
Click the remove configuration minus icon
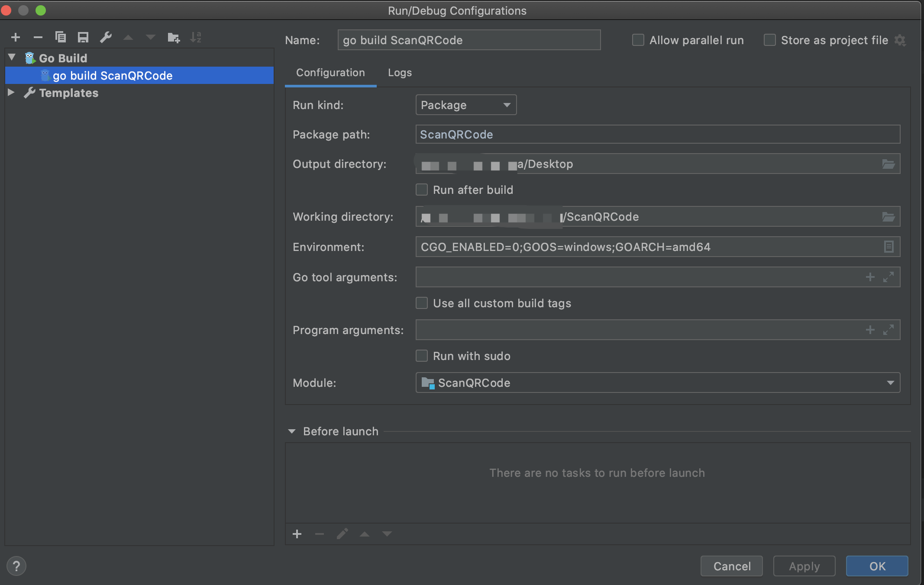tap(38, 38)
